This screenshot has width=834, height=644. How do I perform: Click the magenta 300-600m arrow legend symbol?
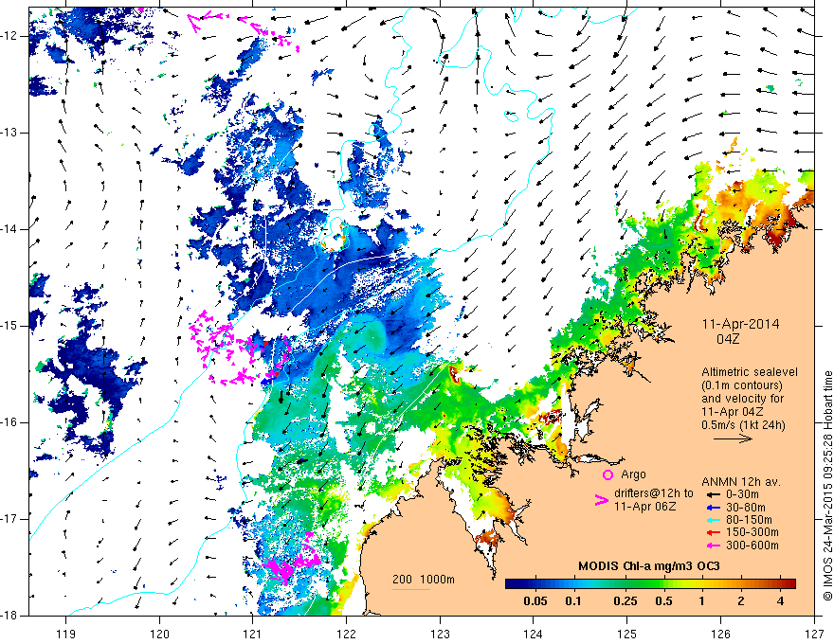coord(714,546)
